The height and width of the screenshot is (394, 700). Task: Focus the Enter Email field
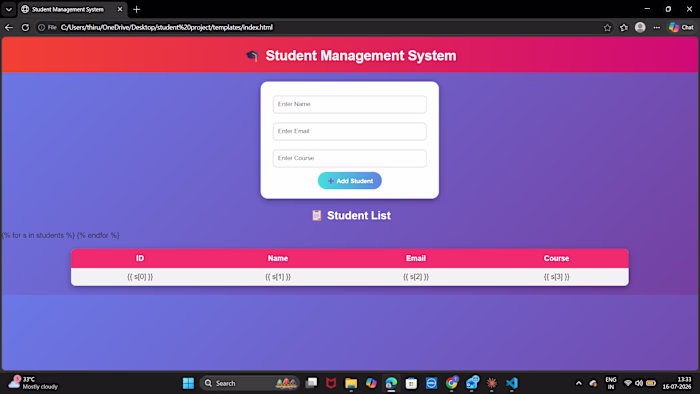click(x=350, y=131)
